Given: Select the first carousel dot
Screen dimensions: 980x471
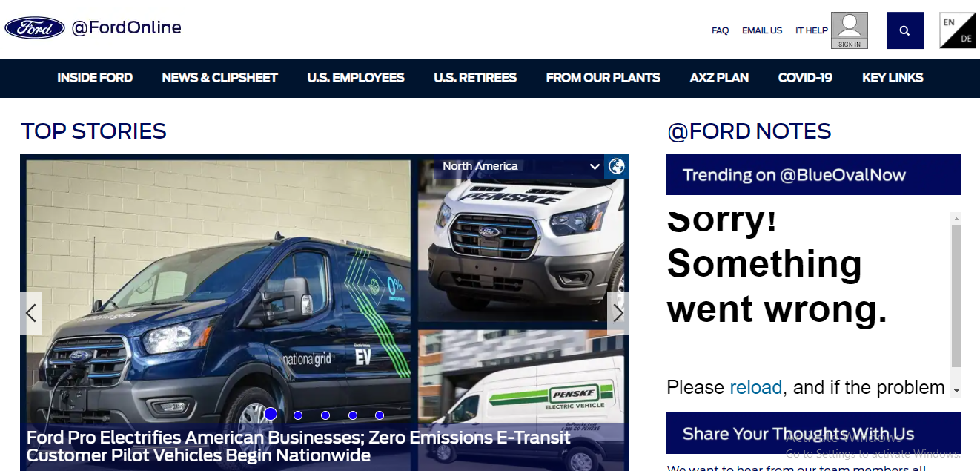Looking at the screenshot, I should [271, 415].
